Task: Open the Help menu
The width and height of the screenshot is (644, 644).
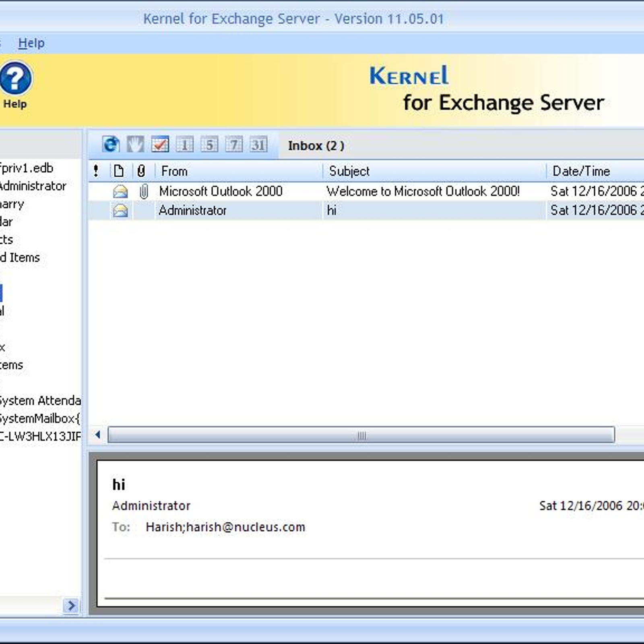Action: pos(31,43)
